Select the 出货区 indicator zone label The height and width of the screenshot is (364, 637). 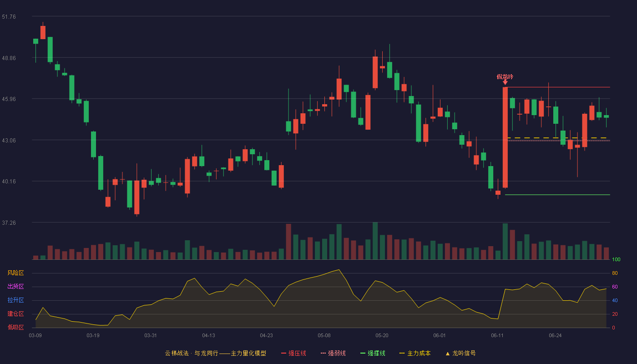pyautogui.click(x=15, y=287)
